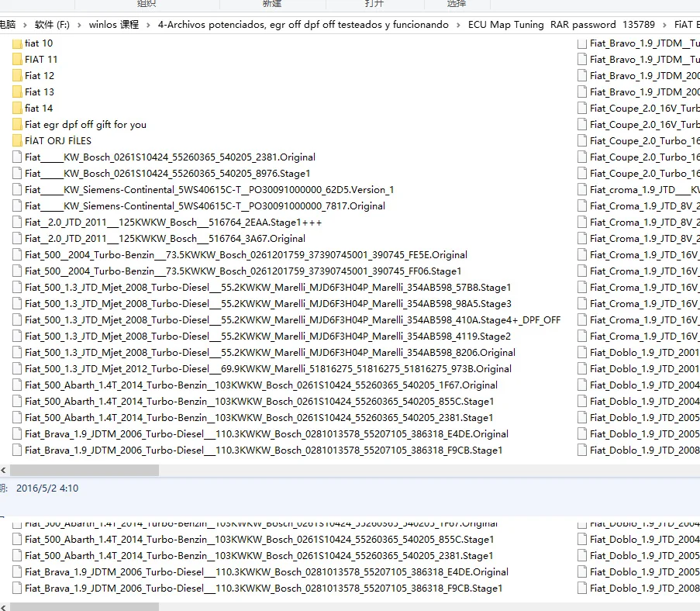Click the FİAT ORJ FİLES folder icon
Image resolution: width=700 pixels, height=611 pixels.
coord(17,141)
